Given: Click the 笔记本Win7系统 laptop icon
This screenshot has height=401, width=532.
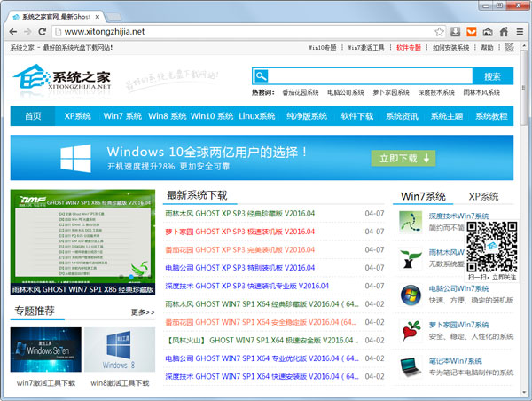Looking at the screenshot, I should [x=411, y=366].
